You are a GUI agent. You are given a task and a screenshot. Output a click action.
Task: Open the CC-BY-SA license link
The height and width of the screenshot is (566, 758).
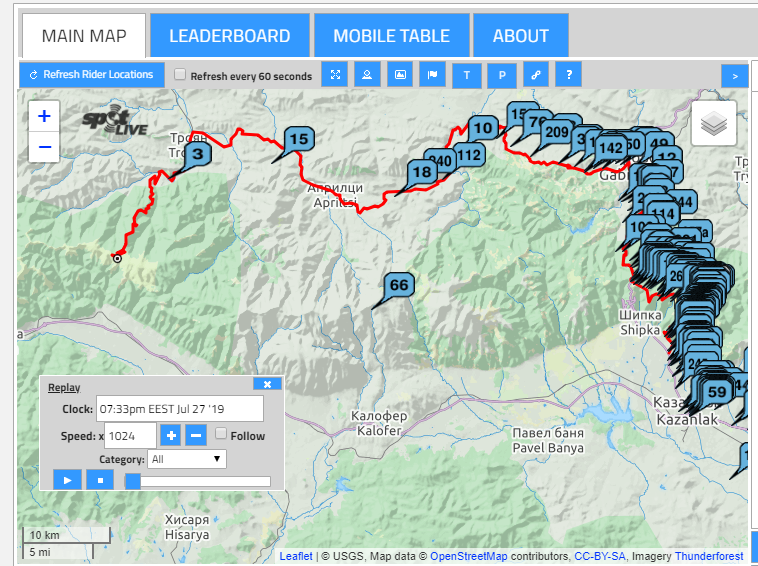pos(599,556)
